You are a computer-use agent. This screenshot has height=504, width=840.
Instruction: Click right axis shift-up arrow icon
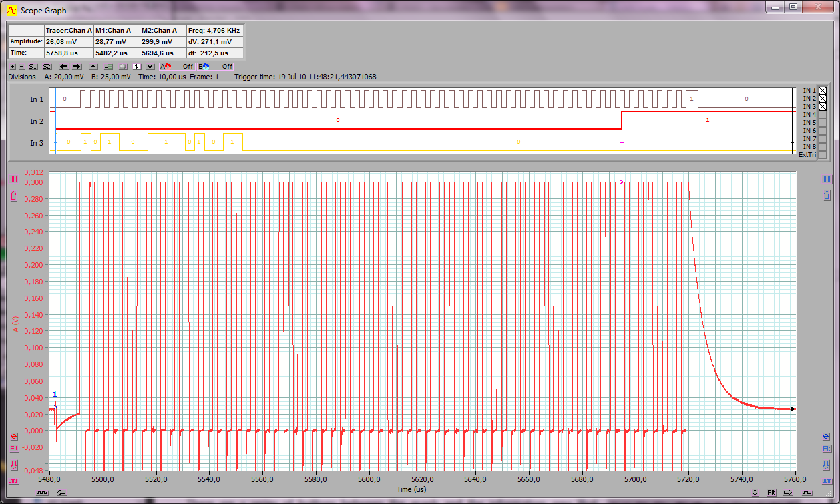click(x=827, y=196)
